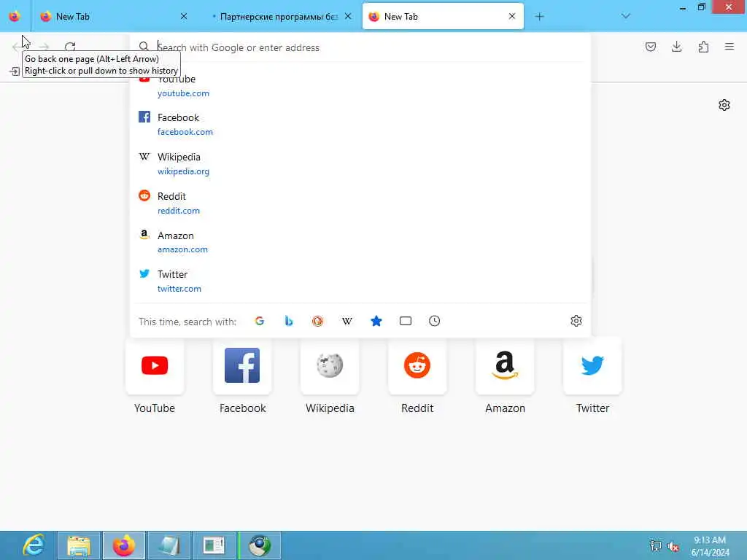Search in Bookmarks star icon

376,321
